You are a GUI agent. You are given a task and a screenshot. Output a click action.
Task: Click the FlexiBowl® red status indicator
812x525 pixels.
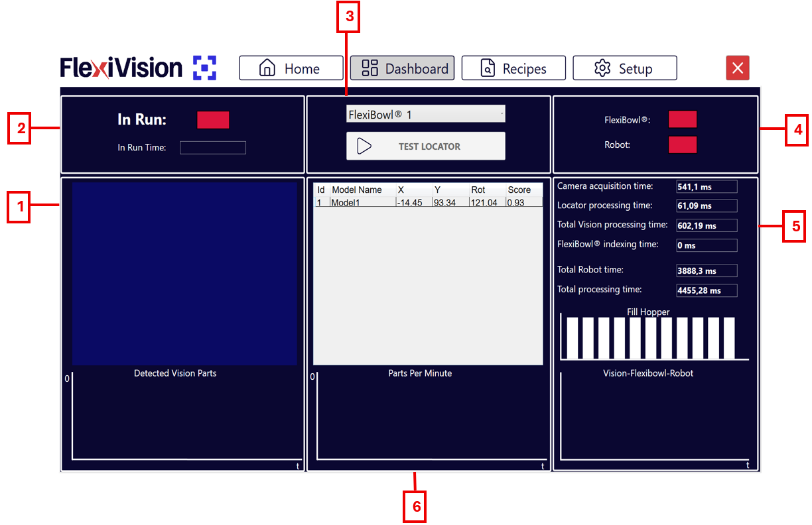pos(683,119)
